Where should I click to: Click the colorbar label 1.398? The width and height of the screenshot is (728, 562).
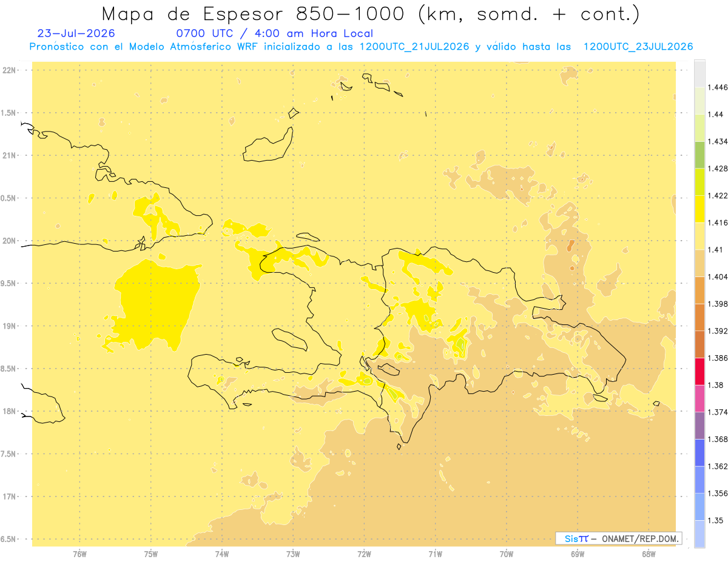(x=718, y=304)
